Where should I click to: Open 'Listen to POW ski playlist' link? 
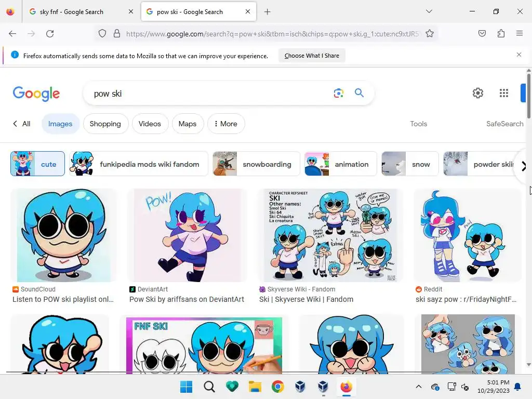(63, 299)
